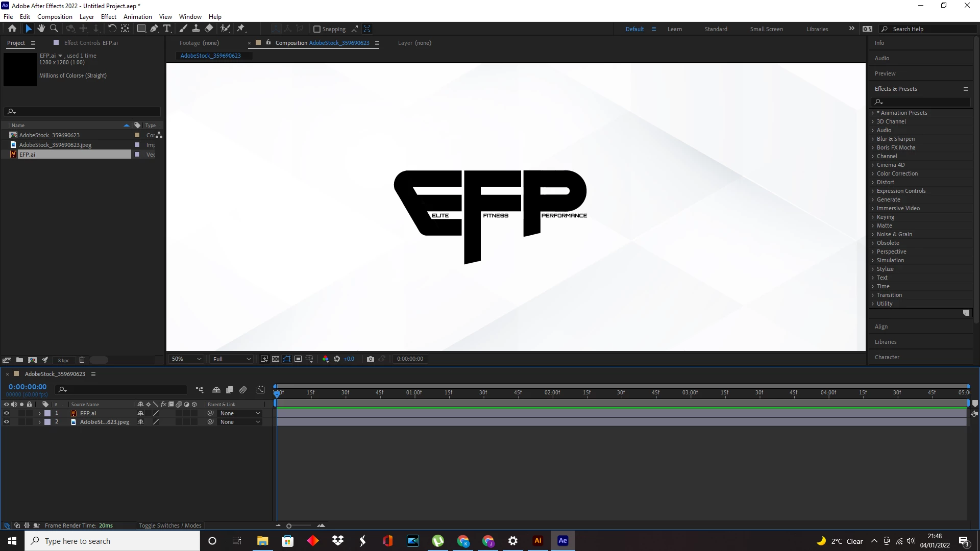Switch to the Learn workspace
The width and height of the screenshot is (980, 551).
674,29
